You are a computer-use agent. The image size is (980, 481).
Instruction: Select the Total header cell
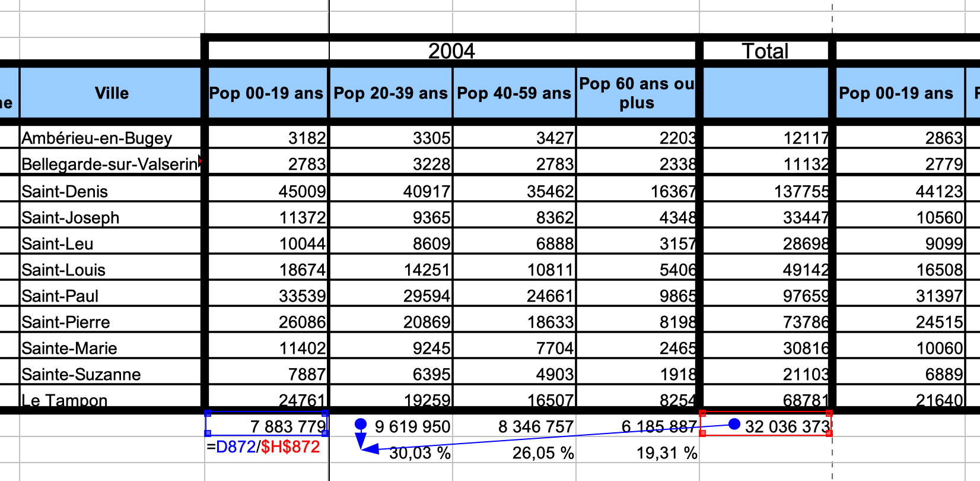click(x=765, y=51)
